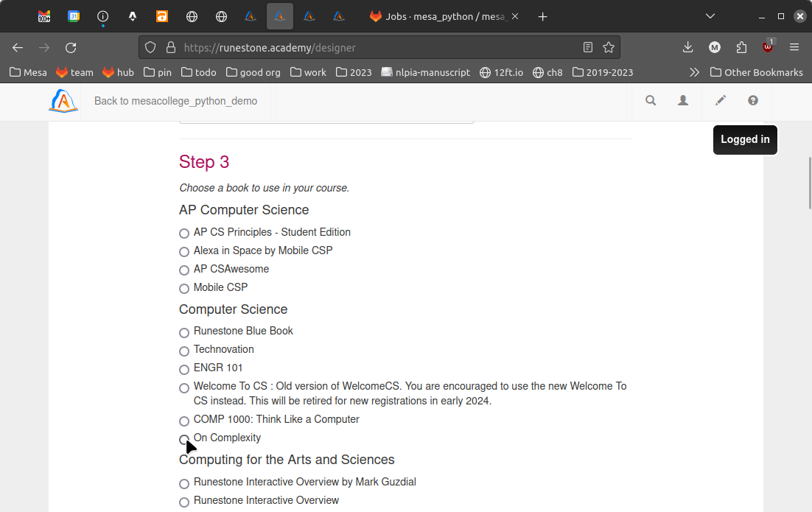Select the On Complexity radio button
Screen dimensions: 812x512
pos(184,439)
